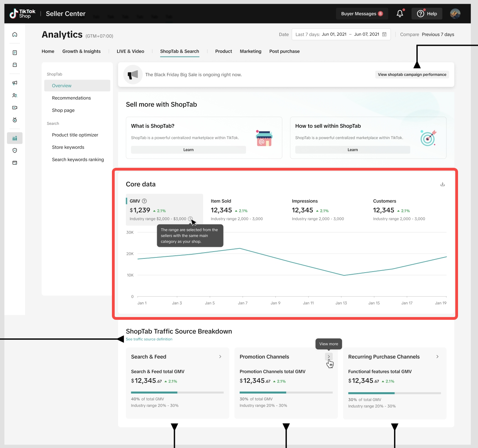
Task: Open the people icon in the sidebar
Action: point(15,95)
